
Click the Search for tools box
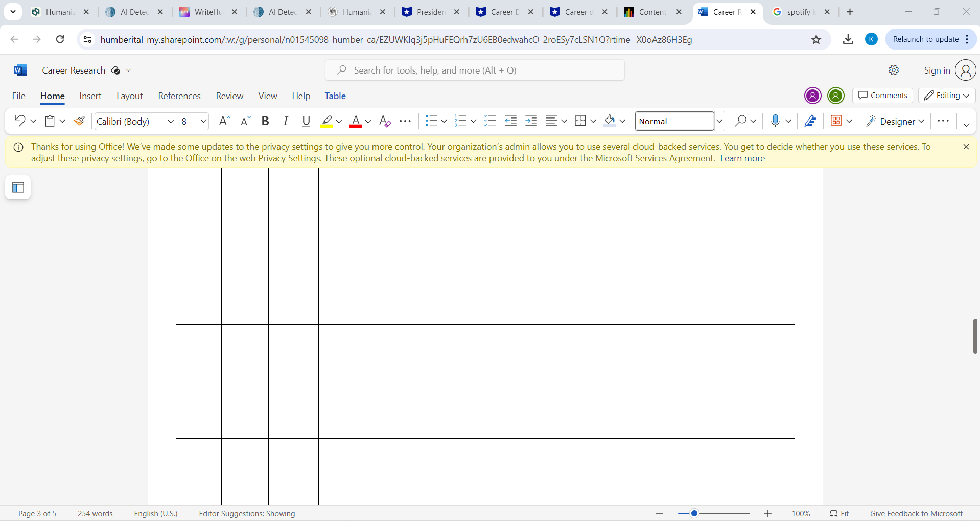pos(475,70)
